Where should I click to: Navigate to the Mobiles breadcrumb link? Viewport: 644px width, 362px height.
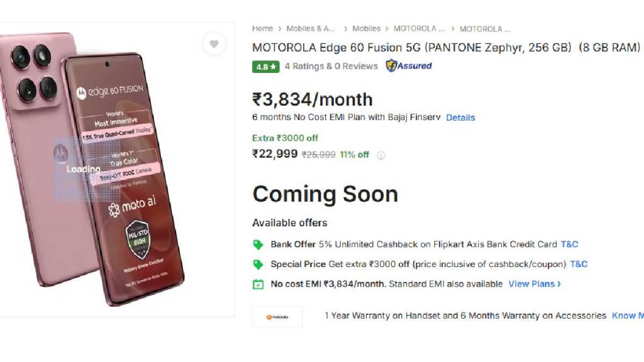[x=366, y=29]
